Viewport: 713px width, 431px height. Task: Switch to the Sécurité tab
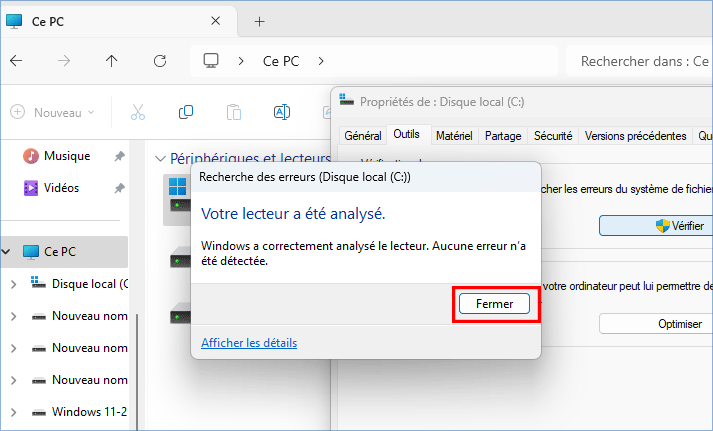coord(553,135)
